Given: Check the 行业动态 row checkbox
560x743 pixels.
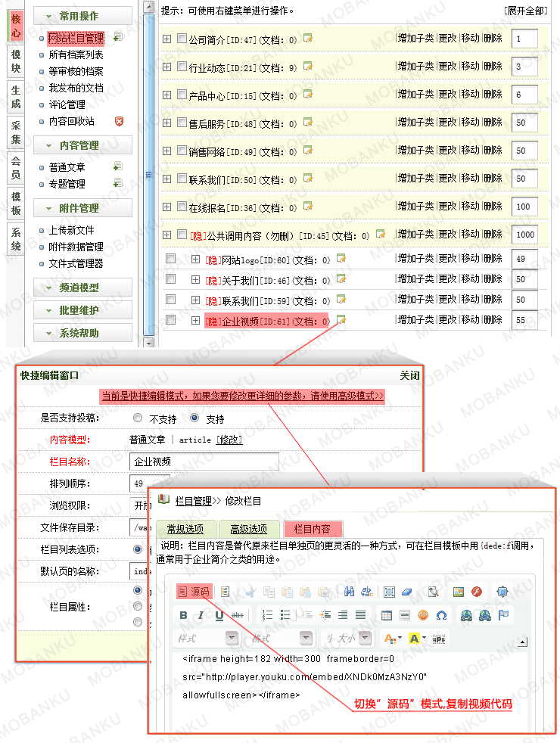Looking at the screenshot, I should point(182,67).
